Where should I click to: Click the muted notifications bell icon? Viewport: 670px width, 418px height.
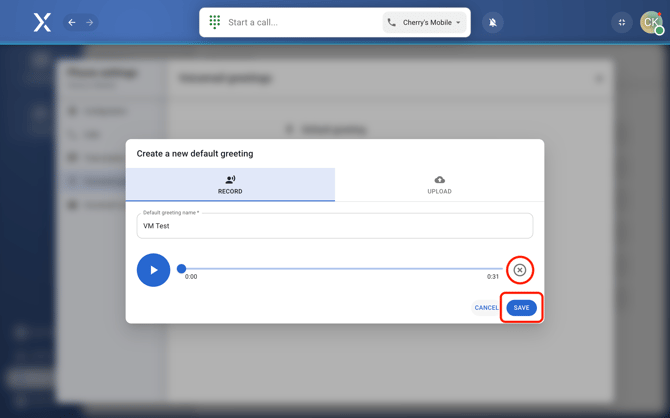(x=493, y=22)
